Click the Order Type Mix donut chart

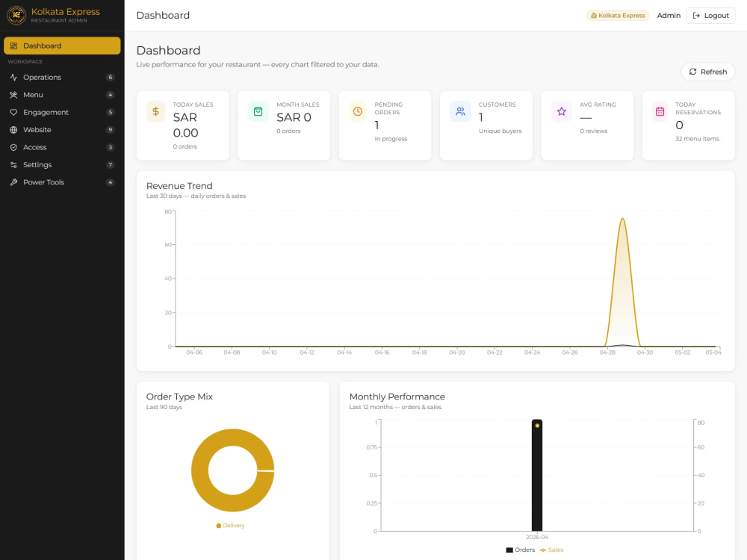coord(232,470)
